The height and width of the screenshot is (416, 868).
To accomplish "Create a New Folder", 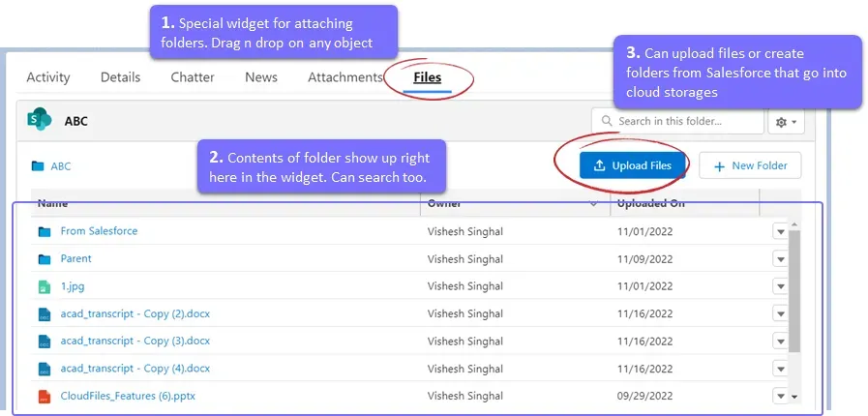I will coord(750,166).
